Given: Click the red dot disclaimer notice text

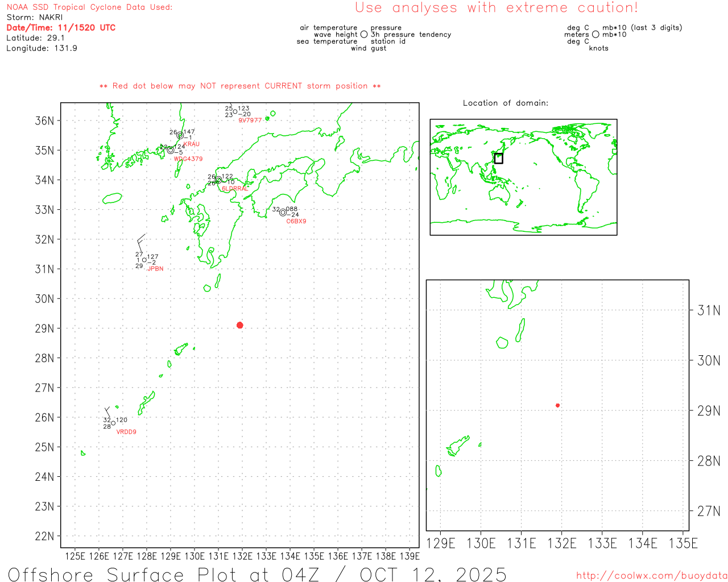Looking at the screenshot, I should [240, 86].
